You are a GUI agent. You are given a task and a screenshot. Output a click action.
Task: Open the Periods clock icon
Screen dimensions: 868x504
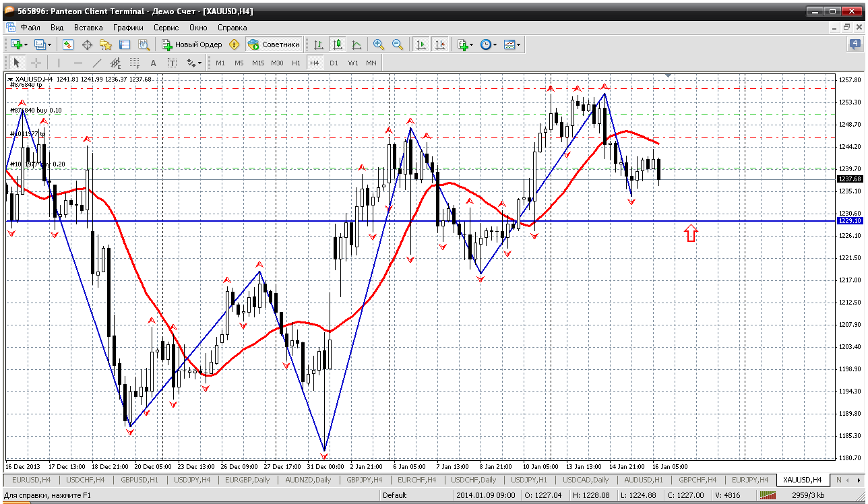tap(486, 44)
